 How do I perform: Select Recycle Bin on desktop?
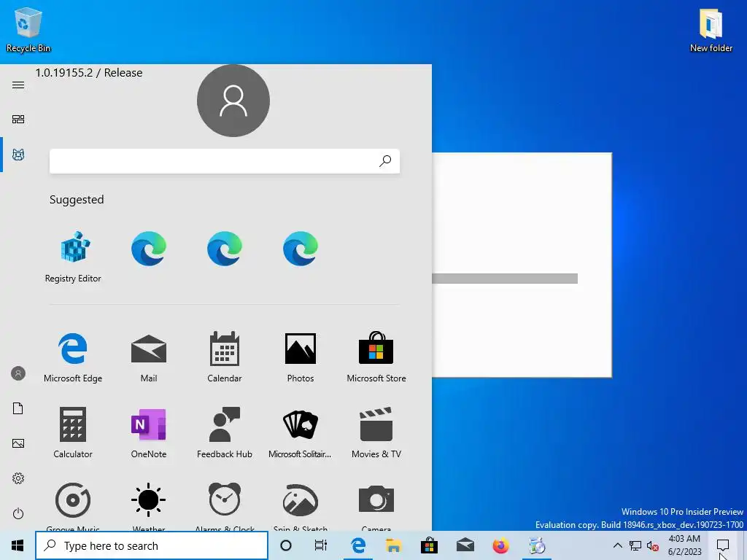(28, 29)
